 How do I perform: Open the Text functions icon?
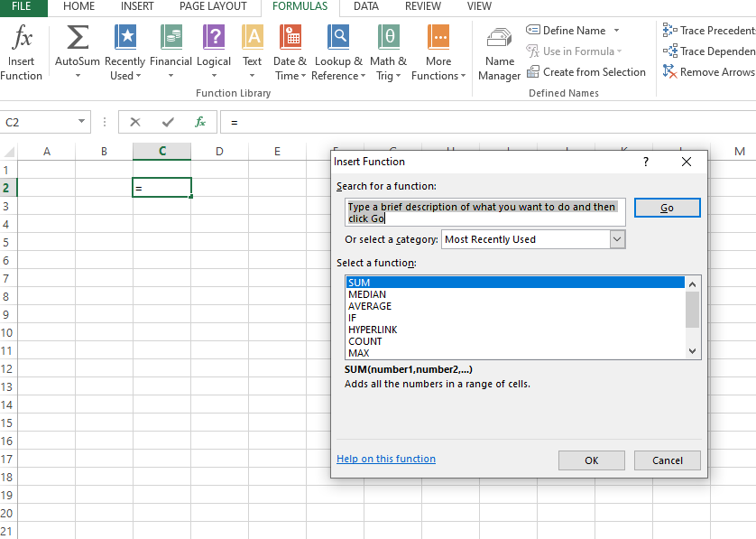pyautogui.click(x=253, y=39)
